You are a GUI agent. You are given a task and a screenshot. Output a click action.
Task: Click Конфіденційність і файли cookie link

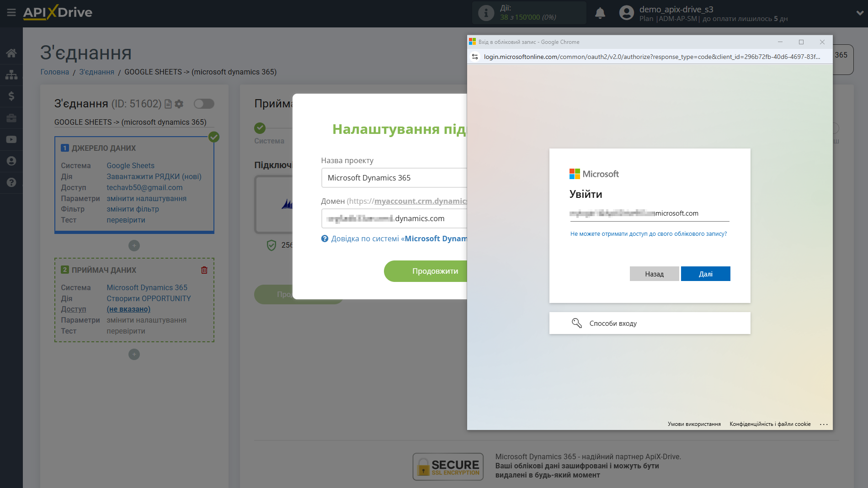point(770,424)
